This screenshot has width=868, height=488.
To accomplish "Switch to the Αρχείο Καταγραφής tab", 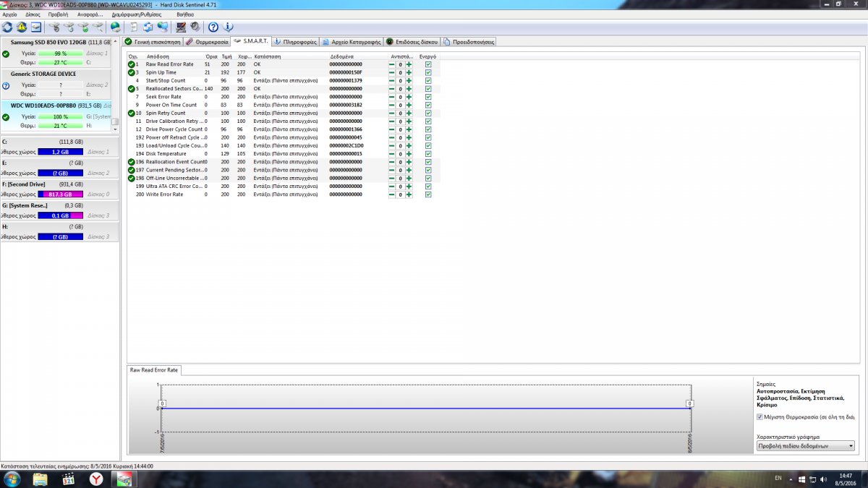I will pyautogui.click(x=351, y=42).
